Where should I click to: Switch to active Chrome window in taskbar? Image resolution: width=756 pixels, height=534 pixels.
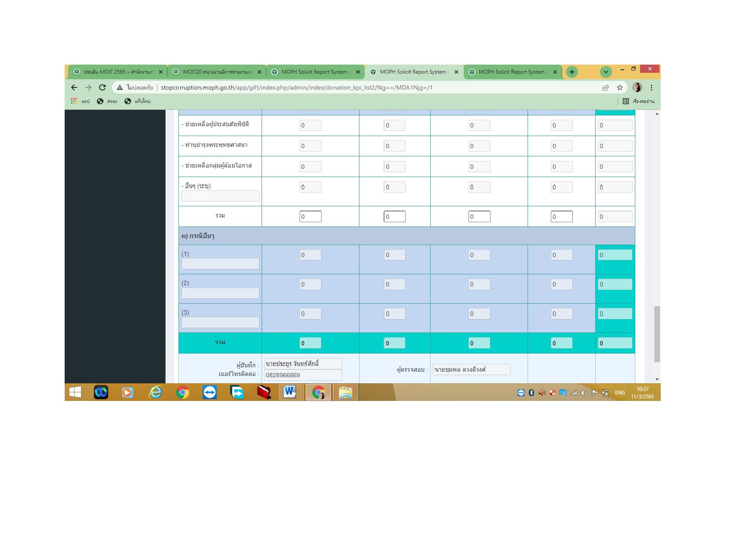318,392
